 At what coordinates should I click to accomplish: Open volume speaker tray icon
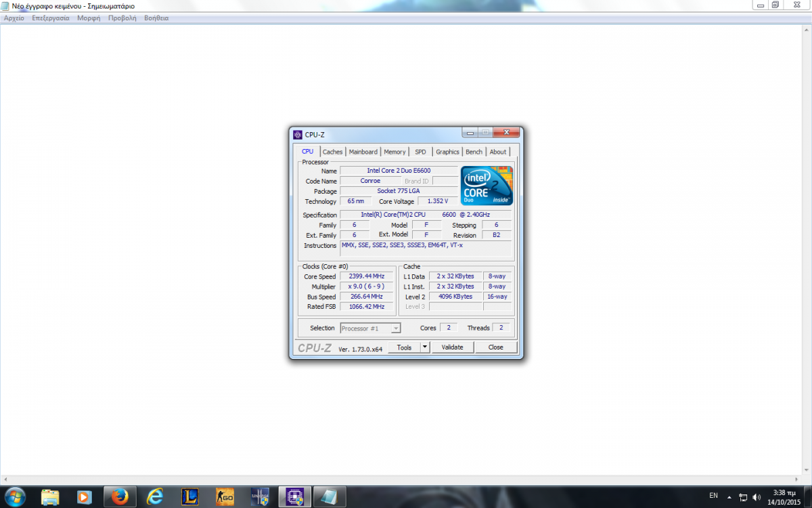[756, 496]
